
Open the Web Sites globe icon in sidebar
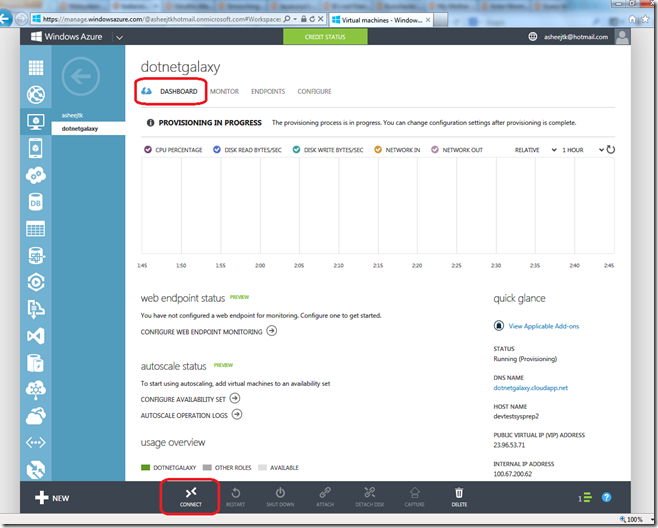tap(36, 94)
